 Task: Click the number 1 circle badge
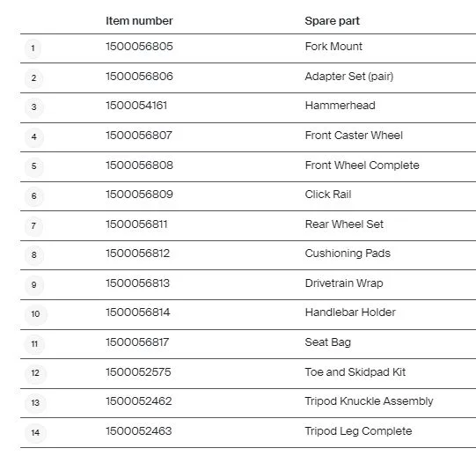(33, 48)
